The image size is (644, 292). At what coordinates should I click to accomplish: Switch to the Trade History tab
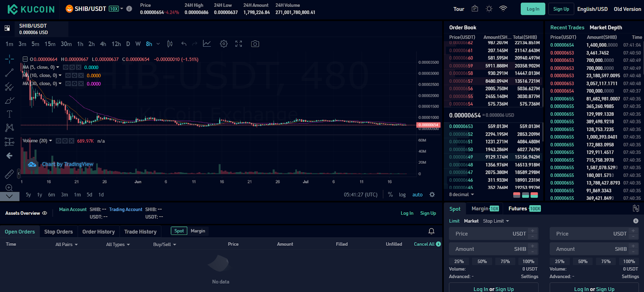[x=140, y=232]
